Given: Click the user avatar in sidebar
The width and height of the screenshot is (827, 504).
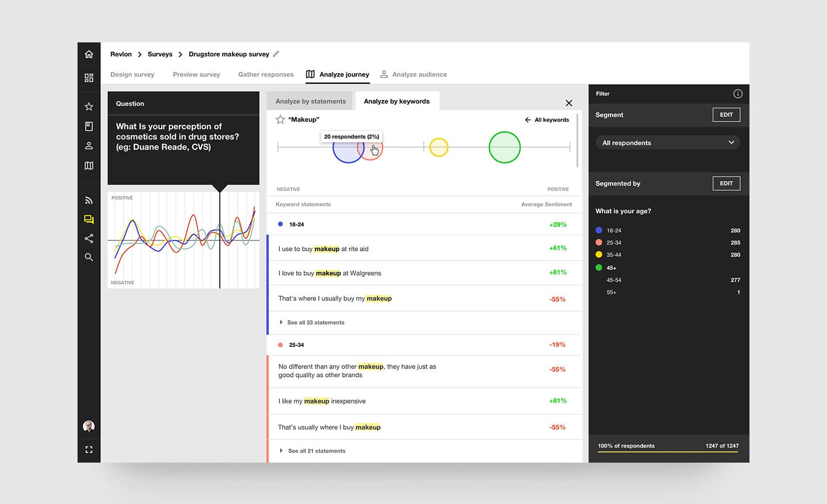Looking at the screenshot, I should point(89,426).
